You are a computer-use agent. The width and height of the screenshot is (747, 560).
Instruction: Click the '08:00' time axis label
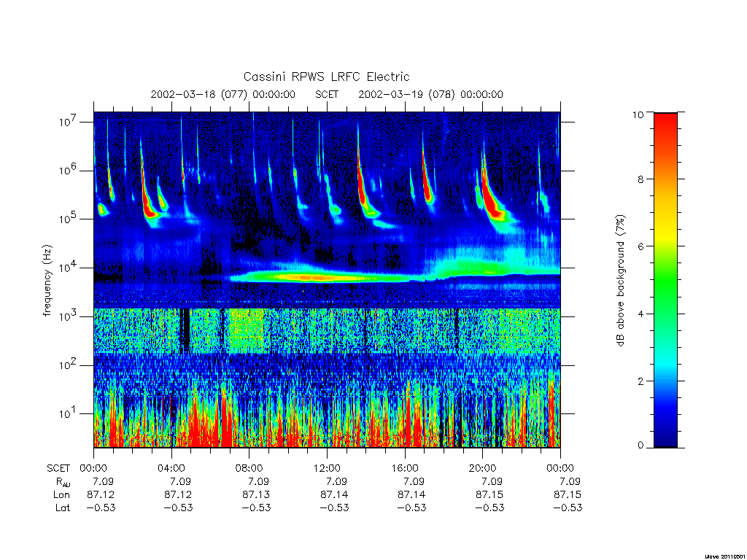(x=249, y=468)
